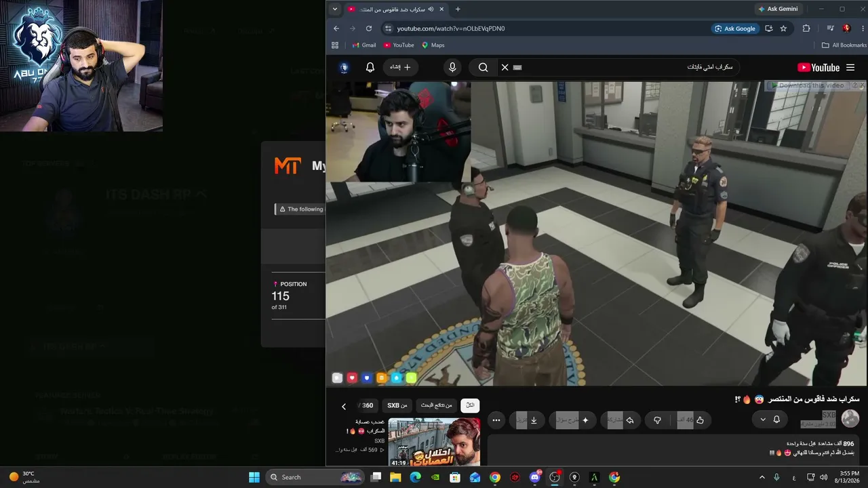Screen dimensions: 868x488
Task: Open Discord from taskbar
Action: [x=535, y=477]
